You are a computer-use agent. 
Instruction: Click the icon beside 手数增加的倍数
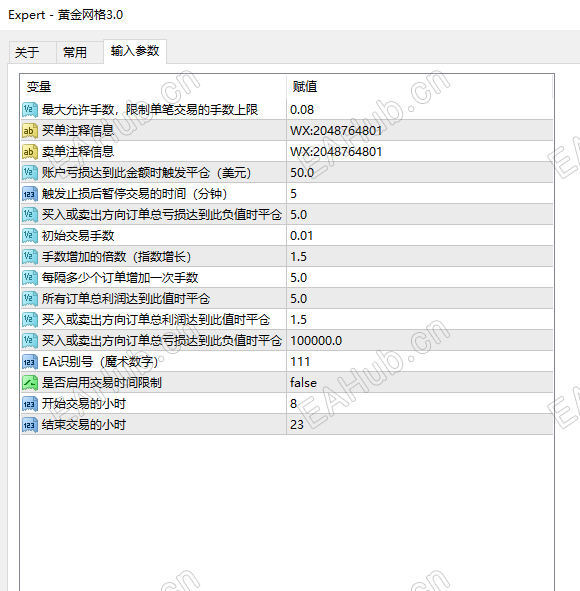pos(30,257)
